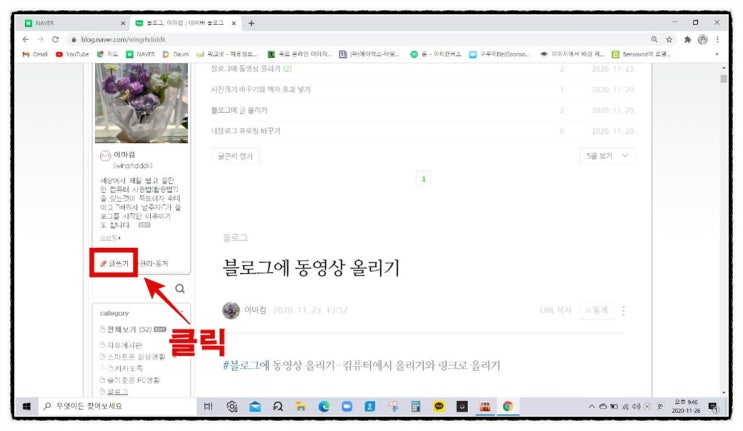The height and width of the screenshot is (431, 743).
Task: Open Zoom app on taskbar
Action: tap(347, 406)
